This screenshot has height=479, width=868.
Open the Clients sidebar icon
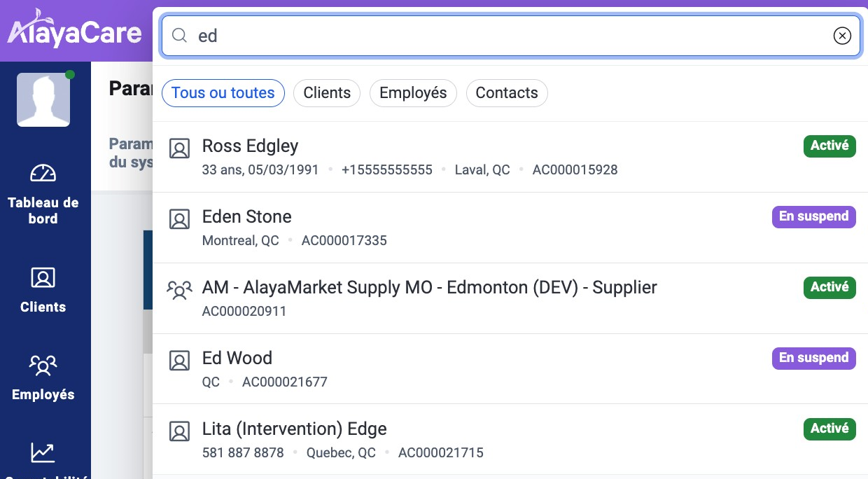(x=43, y=278)
